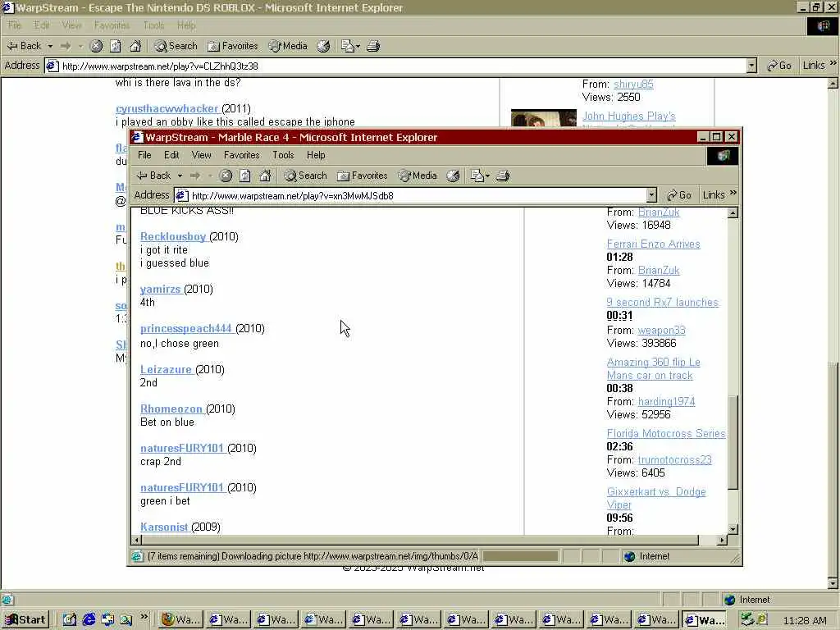
Task: Expand address dropdown in Escape Nintendo DS window
Action: tap(751, 66)
